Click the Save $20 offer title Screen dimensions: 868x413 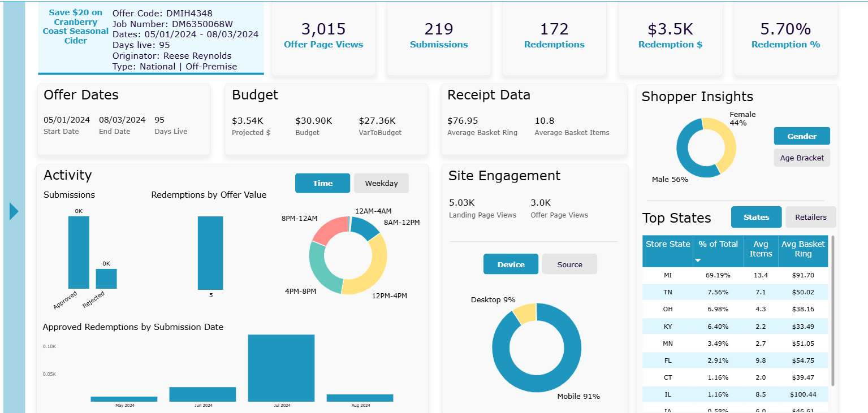[75, 27]
